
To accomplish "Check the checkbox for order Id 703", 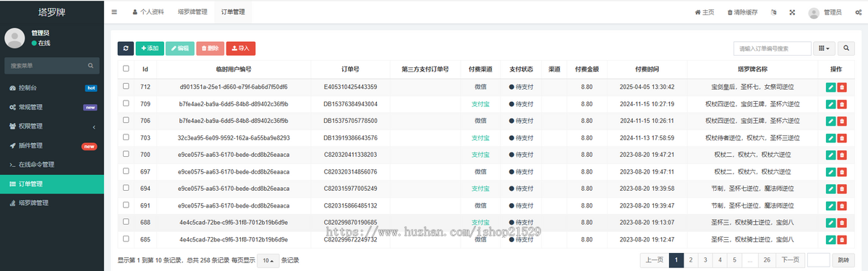I will coord(126,137).
